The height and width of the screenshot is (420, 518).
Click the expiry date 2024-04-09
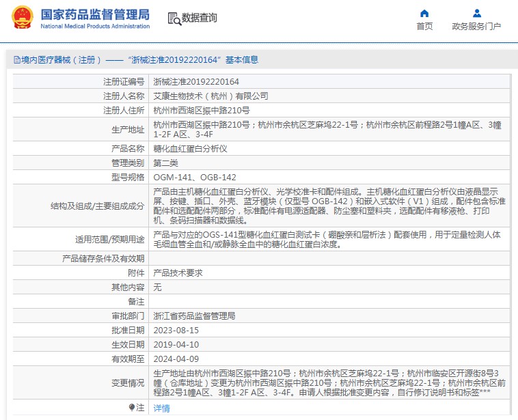176,359
